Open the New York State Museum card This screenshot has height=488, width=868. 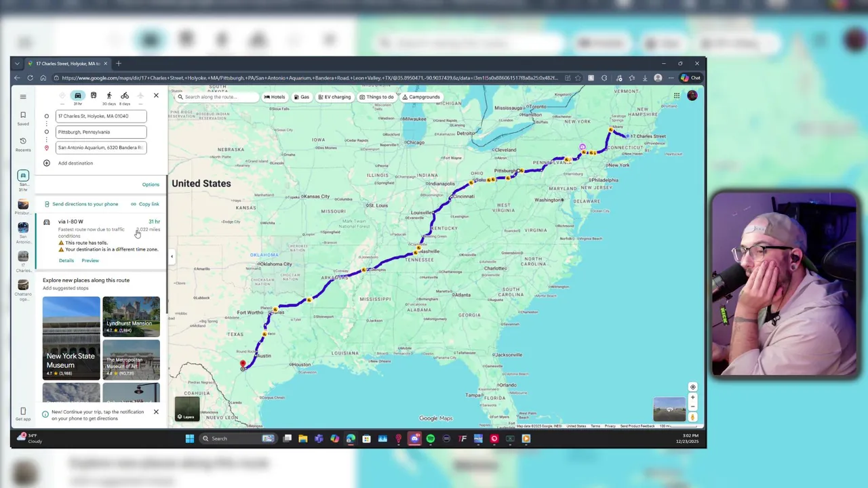click(x=71, y=338)
